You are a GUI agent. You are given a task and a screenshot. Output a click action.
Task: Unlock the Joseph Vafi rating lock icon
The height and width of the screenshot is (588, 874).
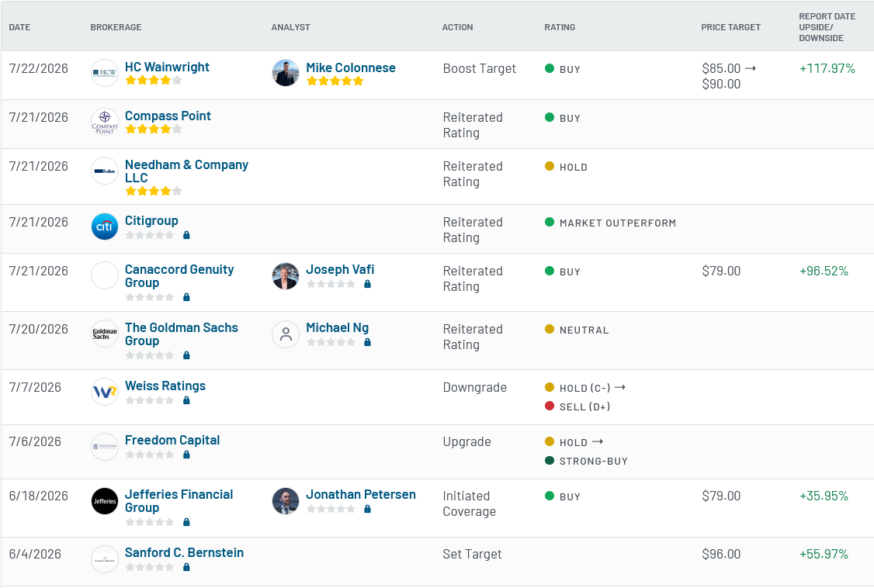367,284
